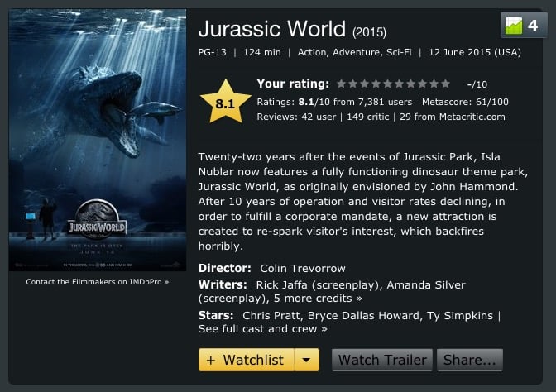Open the Watchlist dropdown arrow
Image resolution: width=556 pixels, height=392 pixels.
tap(306, 360)
